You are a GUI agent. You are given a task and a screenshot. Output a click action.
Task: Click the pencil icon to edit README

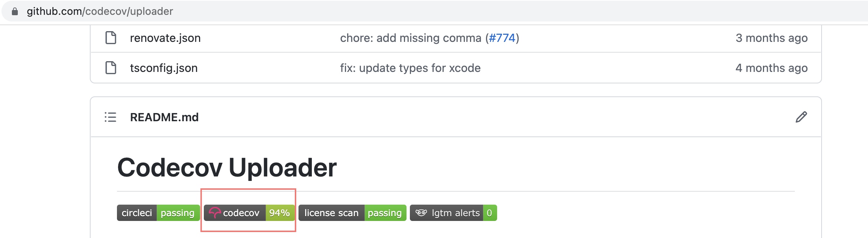coord(801,117)
